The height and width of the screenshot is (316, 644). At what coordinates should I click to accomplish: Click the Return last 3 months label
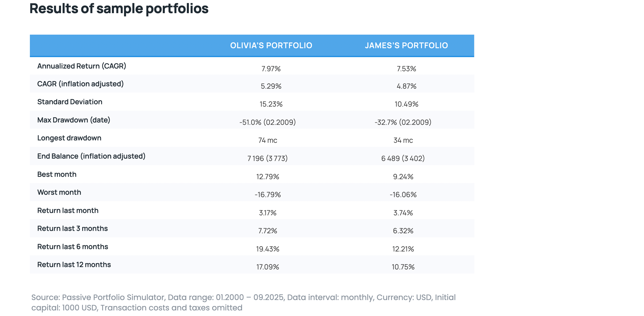click(x=72, y=229)
